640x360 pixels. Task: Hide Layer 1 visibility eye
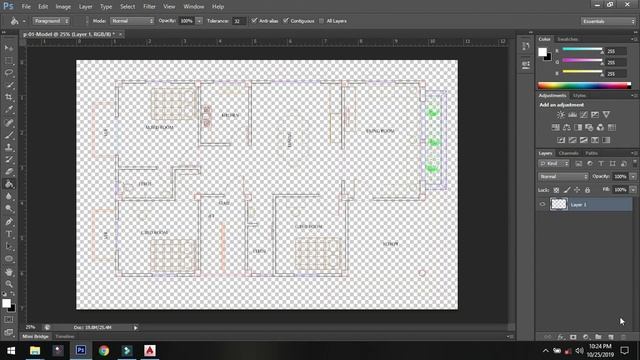point(542,204)
